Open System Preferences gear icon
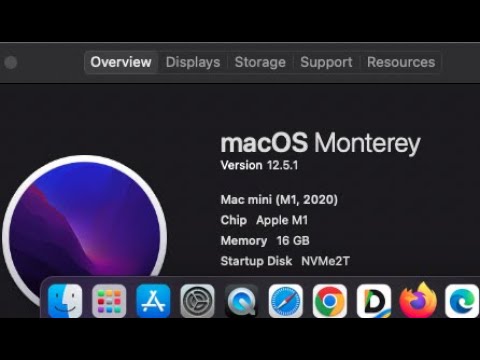Image resolution: width=480 pixels, height=360 pixels. (x=197, y=301)
